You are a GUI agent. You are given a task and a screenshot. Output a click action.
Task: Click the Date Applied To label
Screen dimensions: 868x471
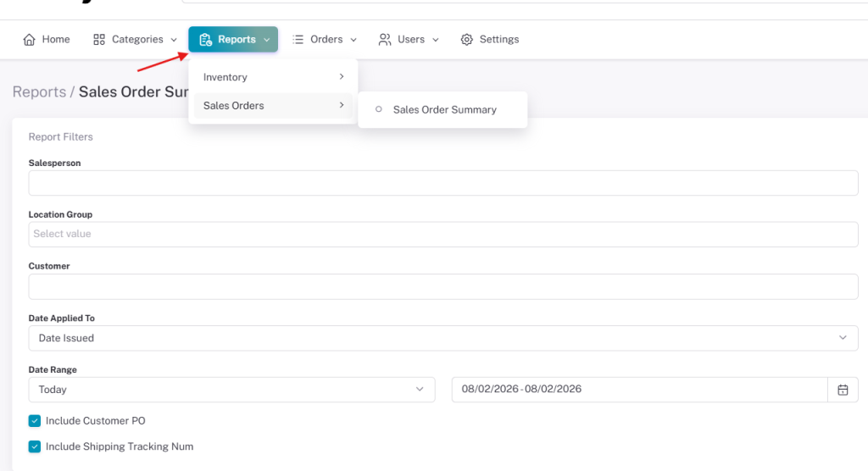point(61,319)
